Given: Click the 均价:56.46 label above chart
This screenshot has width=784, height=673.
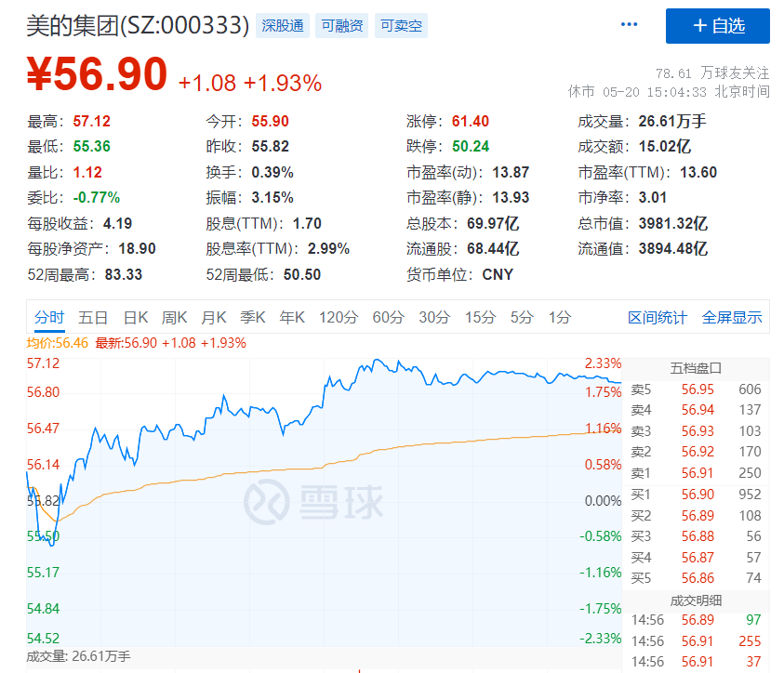Looking at the screenshot, I should pos(57,343).
